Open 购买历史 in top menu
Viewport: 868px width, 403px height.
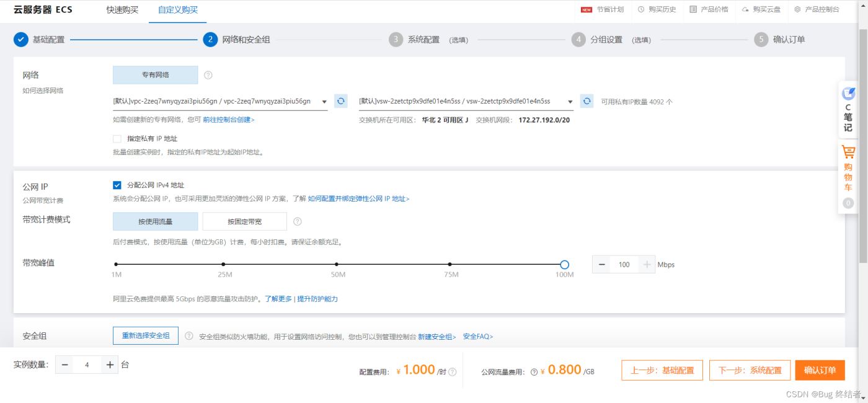[x=657, y=9]
